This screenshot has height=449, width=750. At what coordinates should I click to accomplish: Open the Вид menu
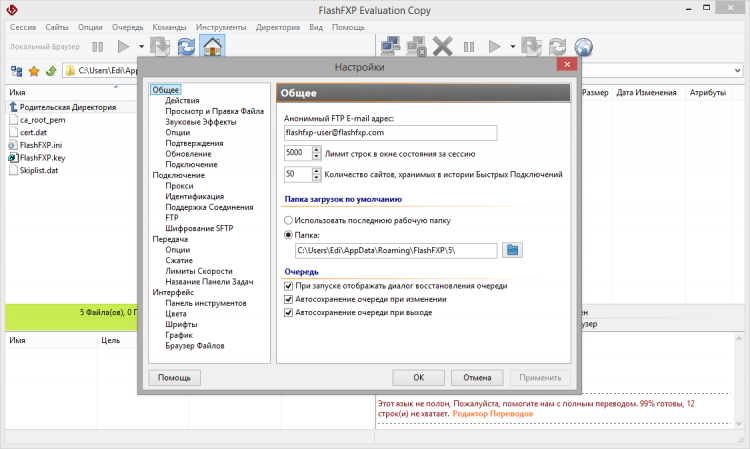click(x=316, y=27)
